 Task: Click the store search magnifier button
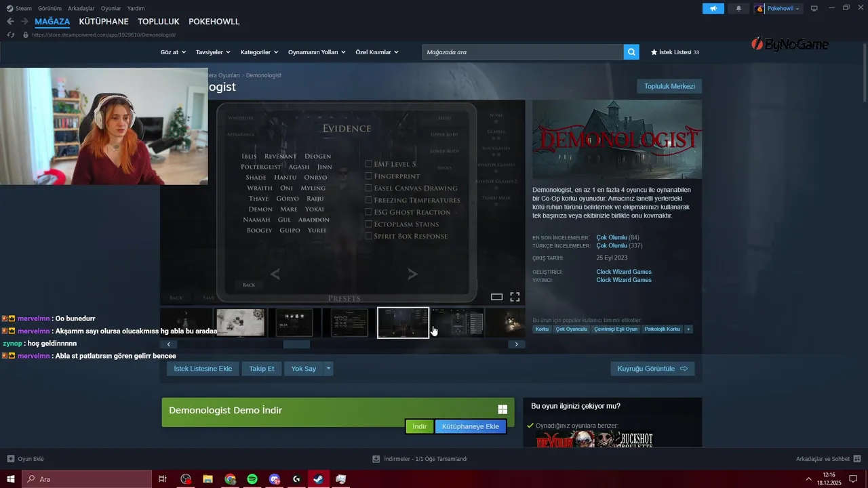point(631,52)
